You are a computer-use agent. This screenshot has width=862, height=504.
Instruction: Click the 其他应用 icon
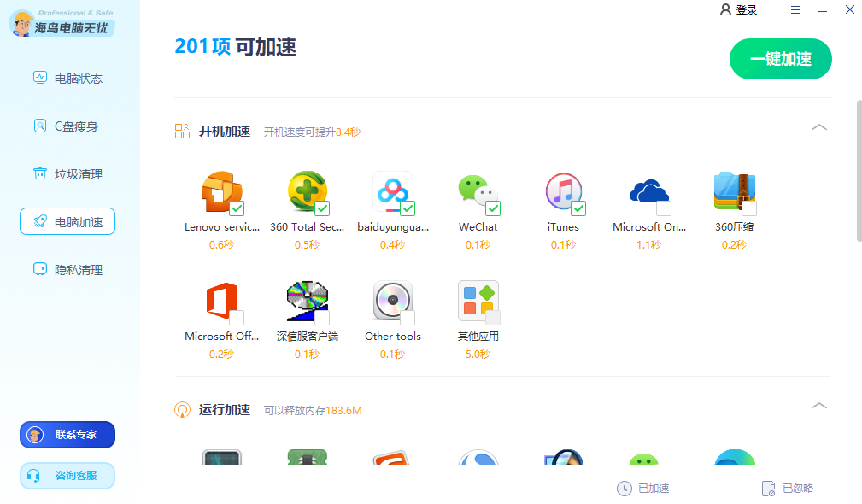tap(478, 301)
